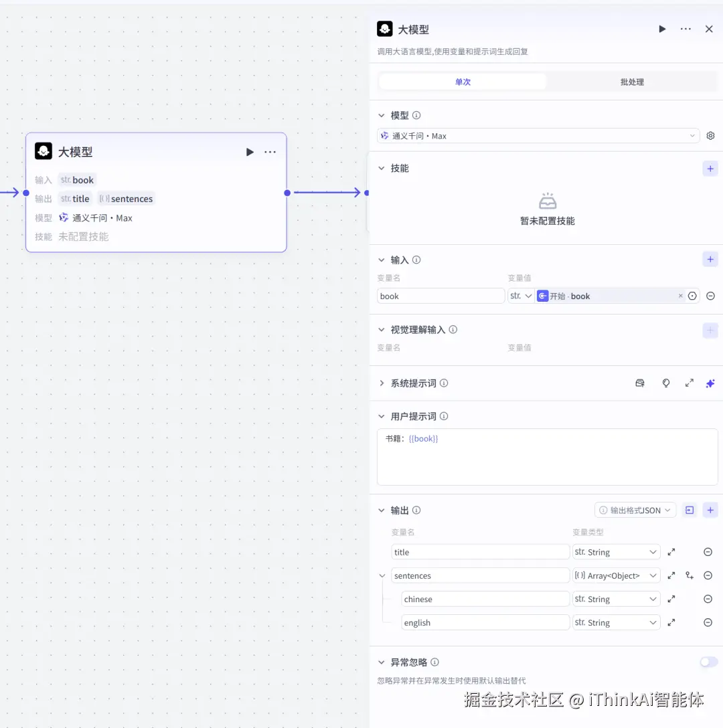Open the Array<Object> type dropdown for sentences
Screen dimensions: 723x728
click(616, 575)
